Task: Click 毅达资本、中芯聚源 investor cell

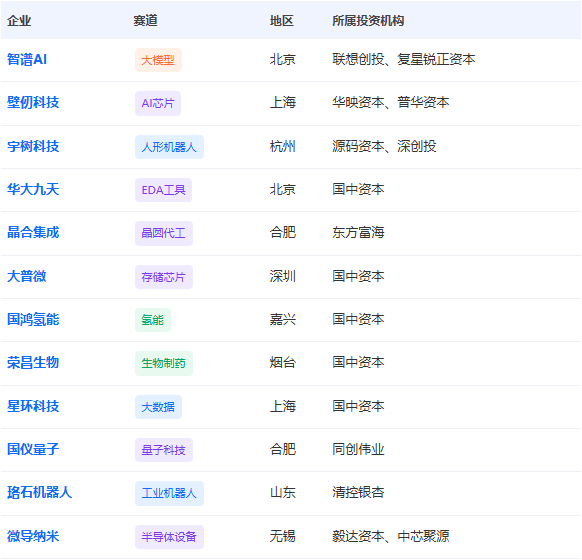Action: (390, 537)
